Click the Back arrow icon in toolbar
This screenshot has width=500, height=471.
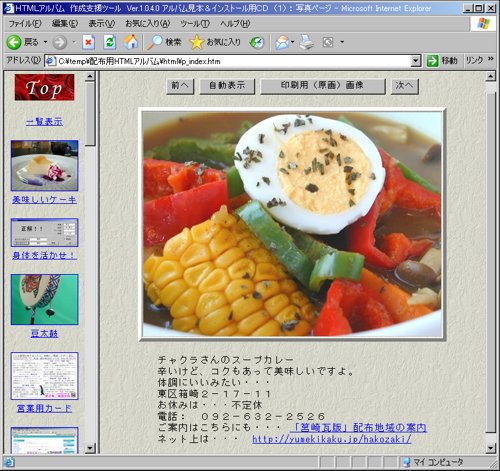14,42
